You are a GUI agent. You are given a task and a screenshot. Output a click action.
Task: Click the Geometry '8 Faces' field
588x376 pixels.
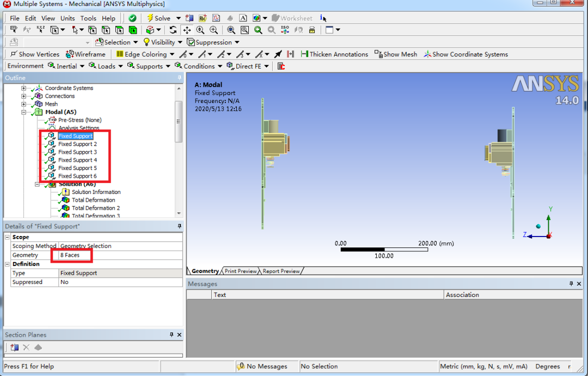coord(120,255)
